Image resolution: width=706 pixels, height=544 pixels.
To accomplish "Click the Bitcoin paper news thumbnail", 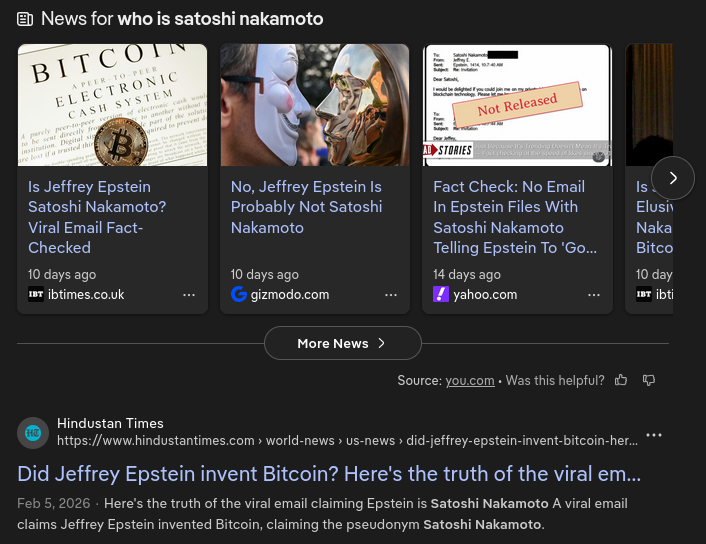I will 113,105.
